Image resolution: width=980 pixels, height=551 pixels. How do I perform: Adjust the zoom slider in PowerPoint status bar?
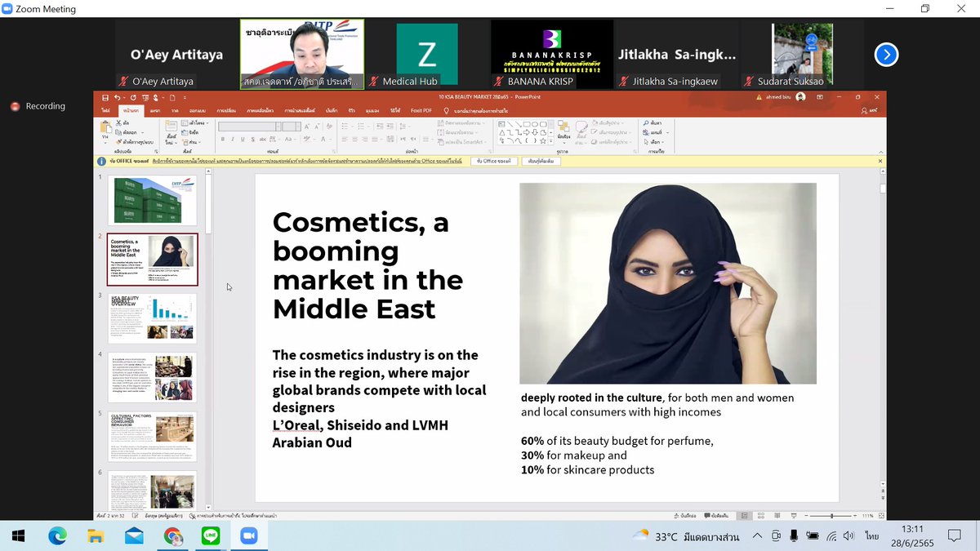pyautogui.click(x=831, y=516)
